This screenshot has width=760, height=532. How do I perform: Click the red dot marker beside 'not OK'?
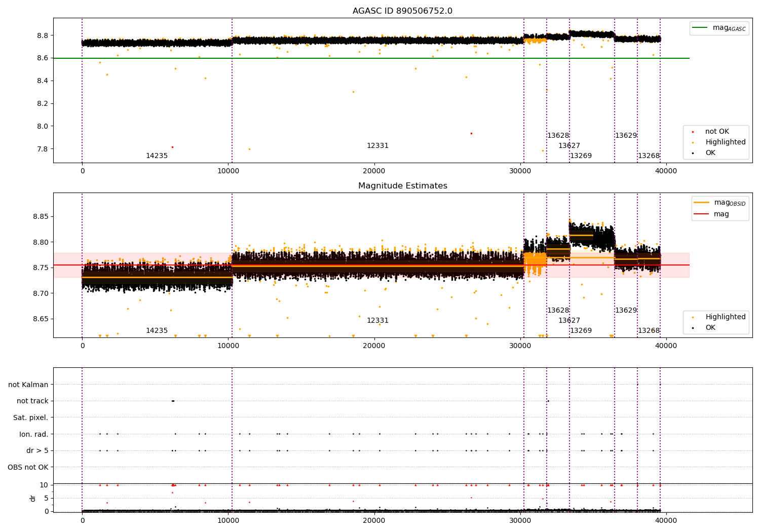[x=693, y=132]
